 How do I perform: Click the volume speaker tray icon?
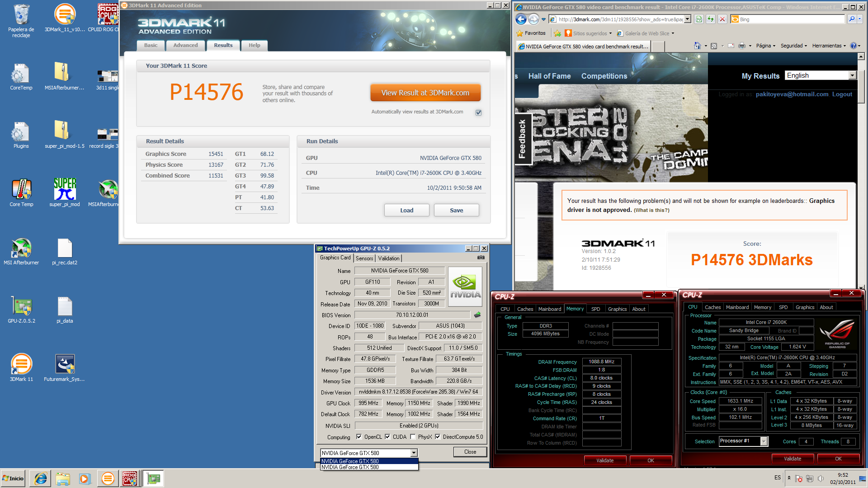click(x=821, y=479)
